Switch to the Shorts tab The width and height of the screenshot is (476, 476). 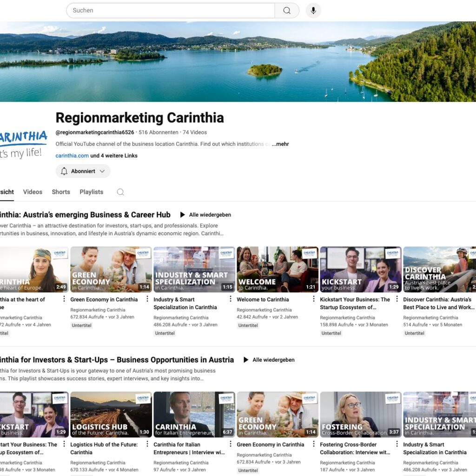coord(61,192)
